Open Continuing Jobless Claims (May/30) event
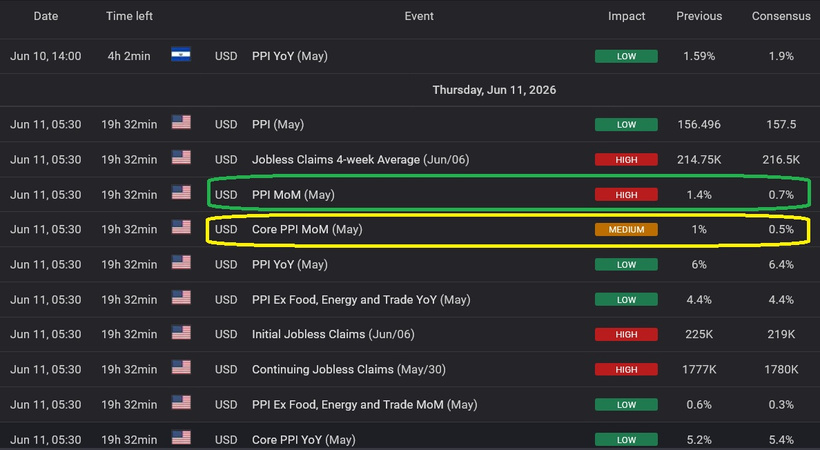Image resolution: width=820 pixels, height=450 pixels. (x=349, y=369)
